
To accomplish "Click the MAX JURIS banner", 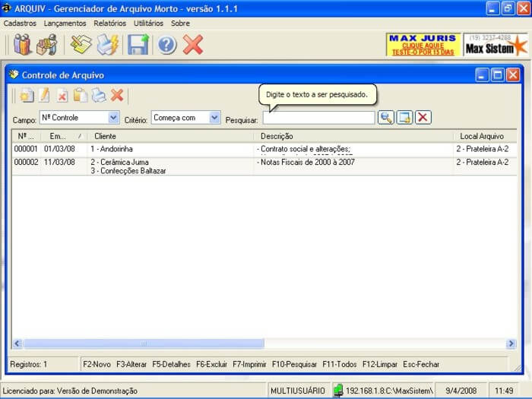I will (x=423, y=45).
